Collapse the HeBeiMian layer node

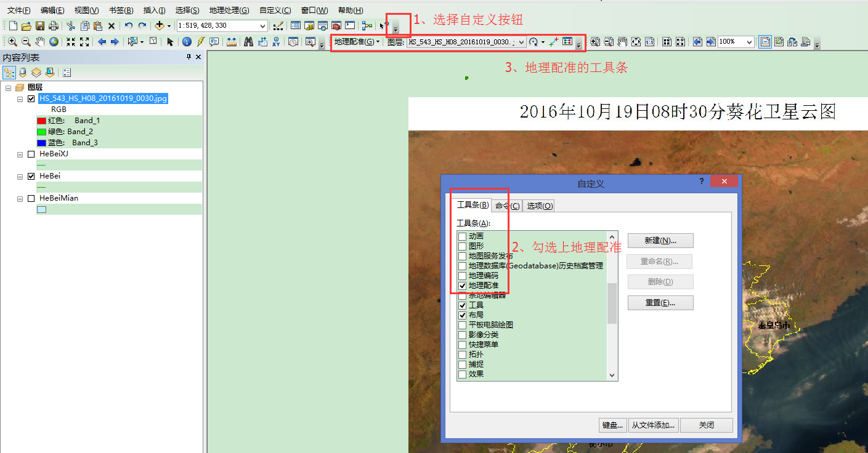[x=20, y=198]
